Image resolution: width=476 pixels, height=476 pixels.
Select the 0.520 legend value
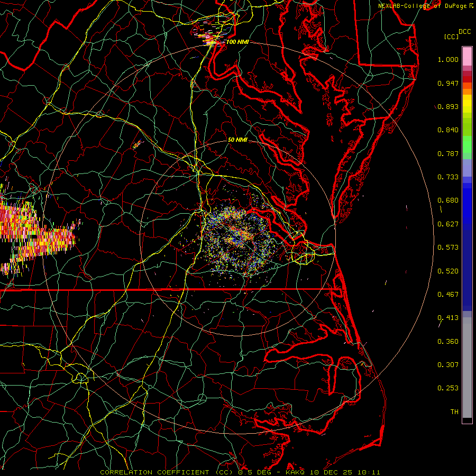(448, 271)
